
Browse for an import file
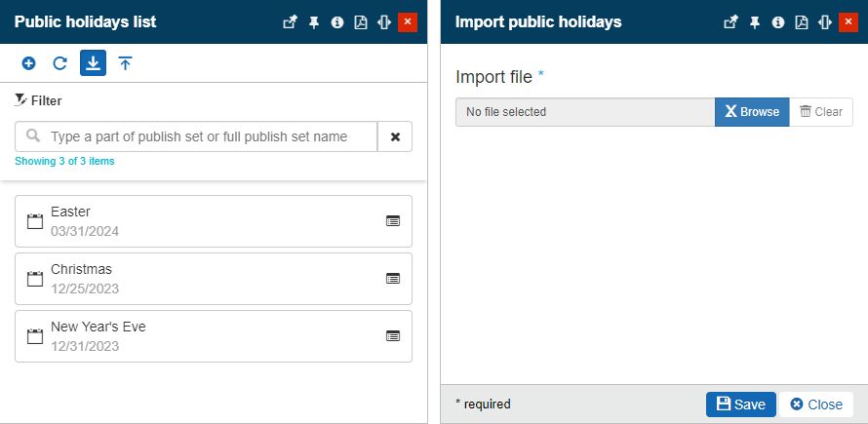[752, 112]
